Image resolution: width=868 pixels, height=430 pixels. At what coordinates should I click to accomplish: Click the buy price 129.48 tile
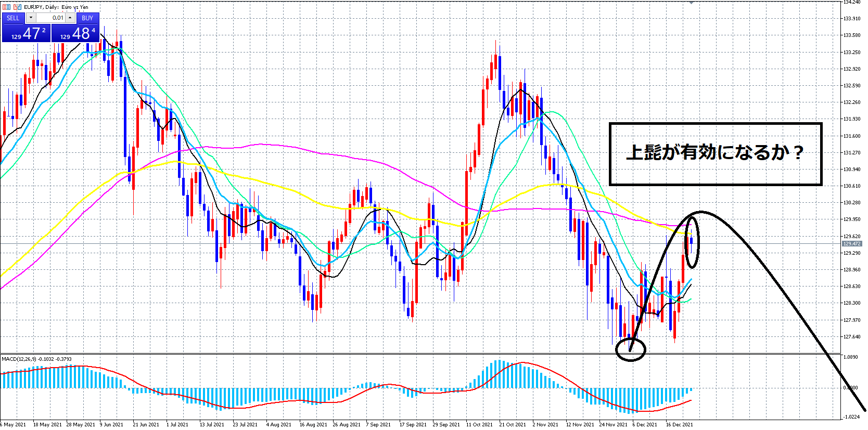[x=75, y=33]
